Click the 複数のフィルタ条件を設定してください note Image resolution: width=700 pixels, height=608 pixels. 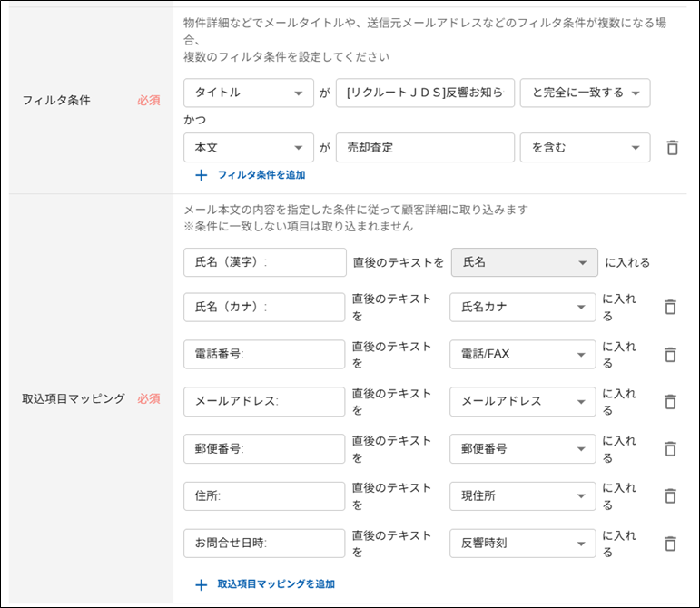286,57
